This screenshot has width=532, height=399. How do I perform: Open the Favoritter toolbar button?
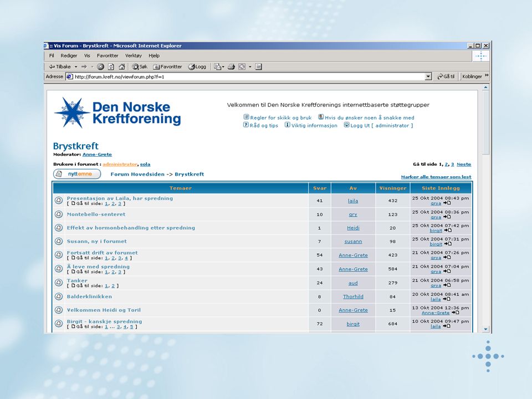[x=167, y=67]
